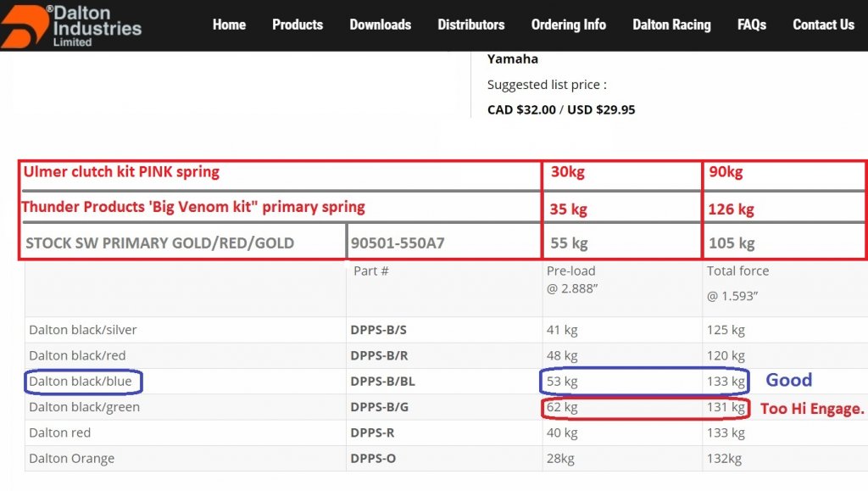Click the Suggested list price label
Viewport: 868px width, 491px height.
(547, 85)
